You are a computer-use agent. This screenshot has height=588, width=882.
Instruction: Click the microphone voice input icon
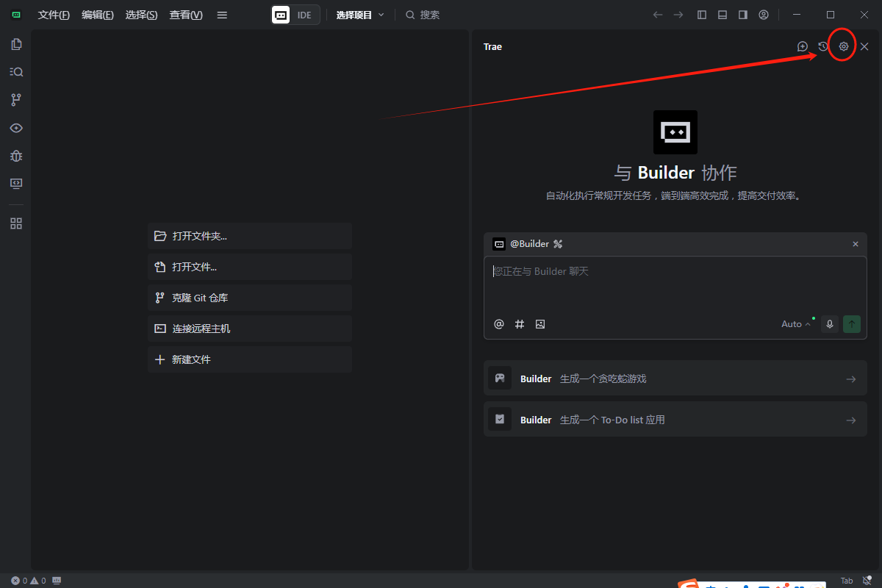(x=830, y=324)
